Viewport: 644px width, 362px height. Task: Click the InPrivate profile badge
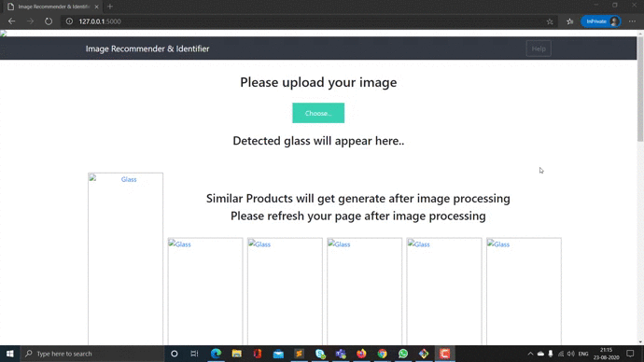[600, 21]
